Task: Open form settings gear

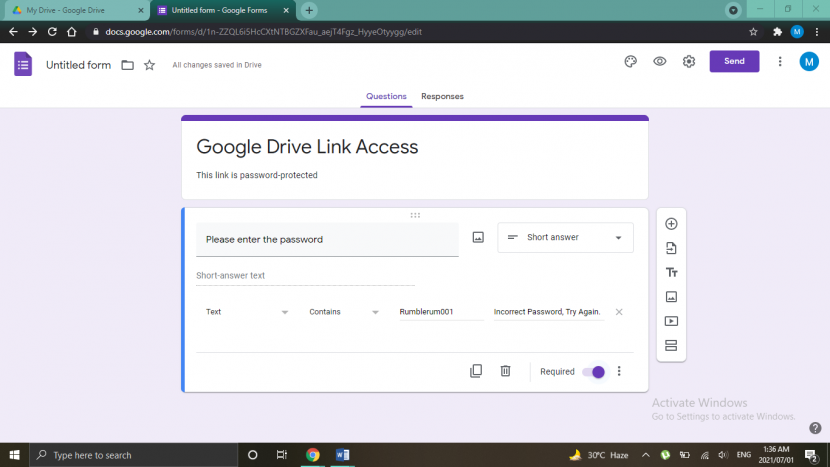Action: (689, 61)
